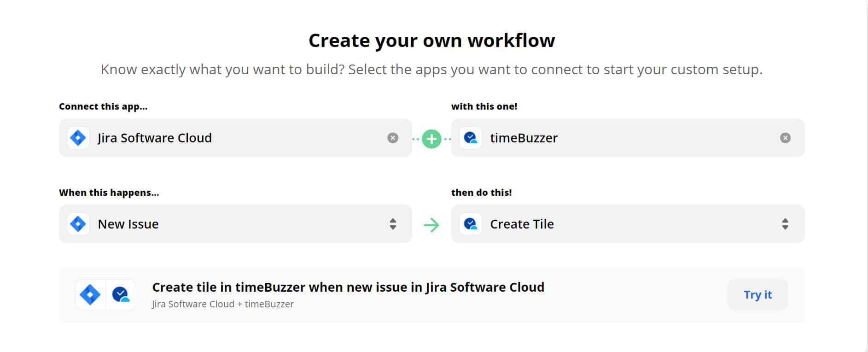Click the green arrow between trigger and action

click(x=431, y=225)
